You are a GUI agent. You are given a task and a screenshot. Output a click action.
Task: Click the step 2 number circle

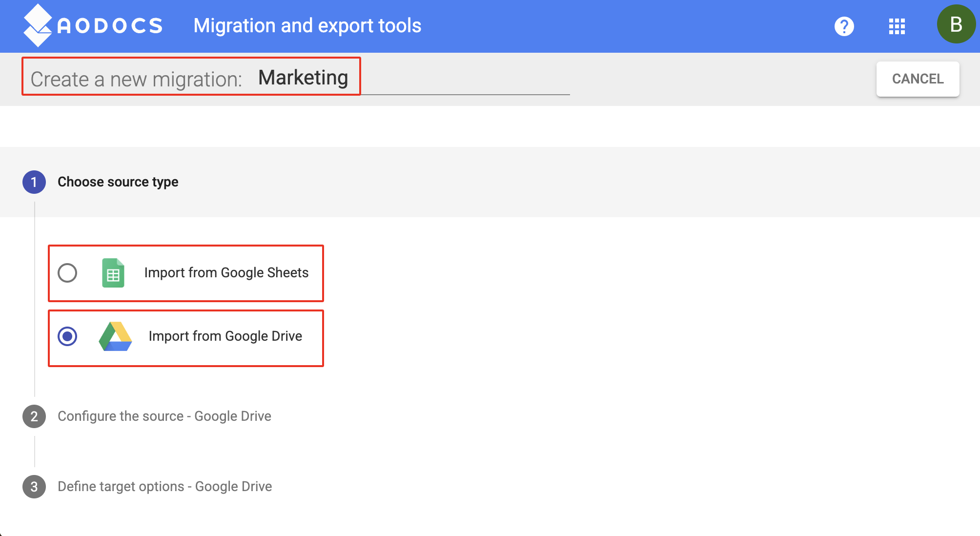[x=34, y=416]
